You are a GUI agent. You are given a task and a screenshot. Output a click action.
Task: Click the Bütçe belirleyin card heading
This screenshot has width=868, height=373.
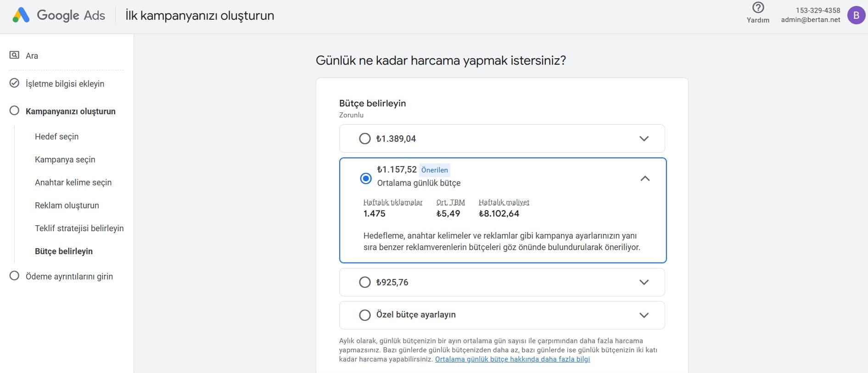click(373, 103)
